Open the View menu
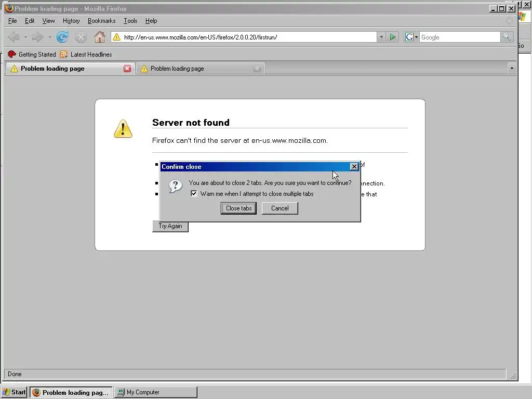The width and height of the screenshot is (532, 399). pyautogui.click(x=48, y=21)
